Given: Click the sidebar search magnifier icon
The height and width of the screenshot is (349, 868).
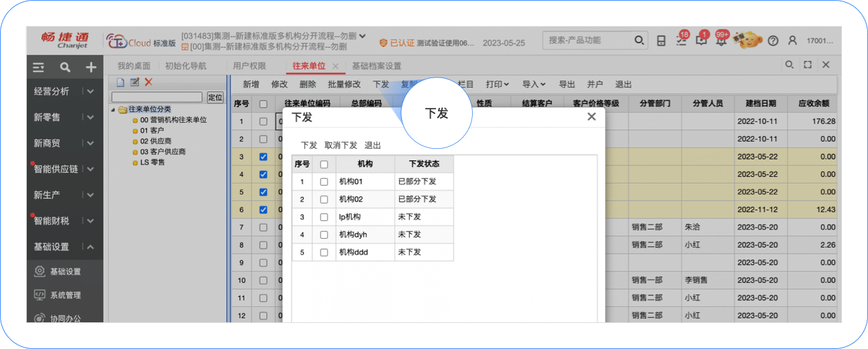Looking at the screenshot, I should click(65, 67).
